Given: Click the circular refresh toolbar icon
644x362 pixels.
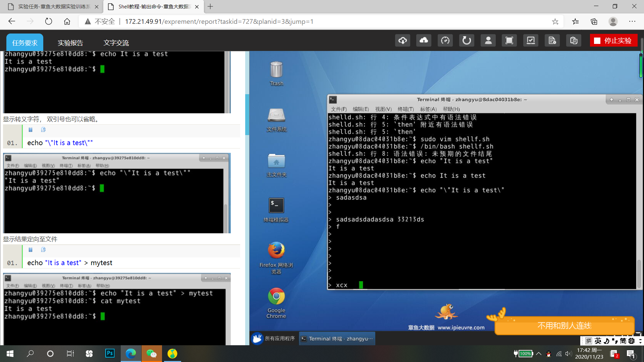Looking at the screenshot, I should [467, 41].
